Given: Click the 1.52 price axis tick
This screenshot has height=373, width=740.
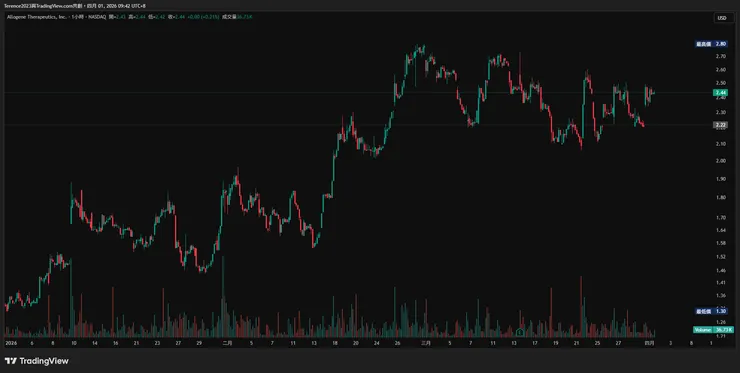Looking at the screenshot, I should 721,257.
